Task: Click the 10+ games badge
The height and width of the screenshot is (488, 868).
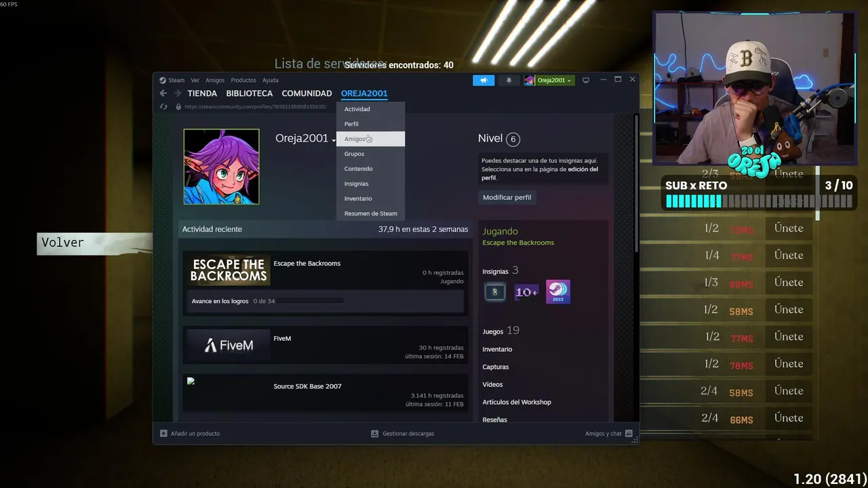Action: [x=527, y=292]
